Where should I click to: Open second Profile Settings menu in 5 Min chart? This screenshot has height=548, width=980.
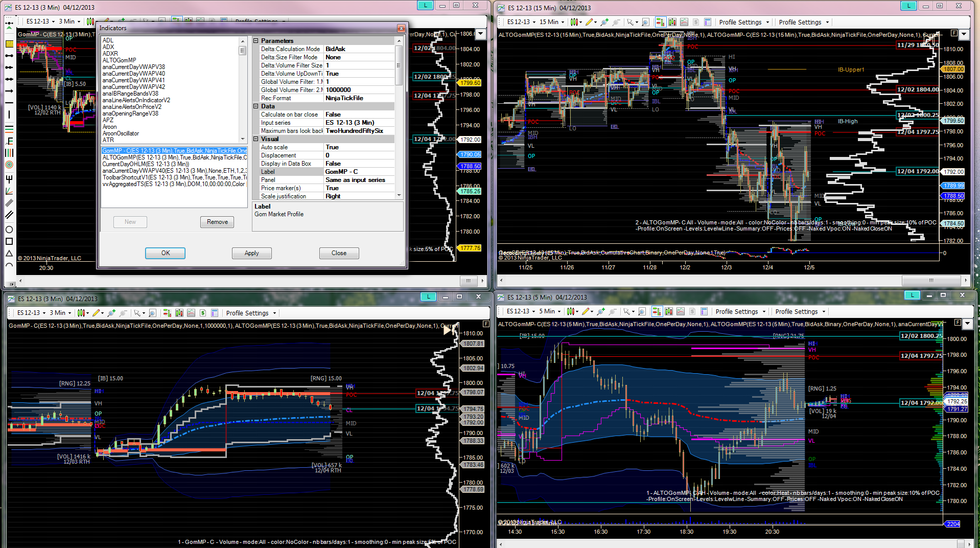coord(800,311)
